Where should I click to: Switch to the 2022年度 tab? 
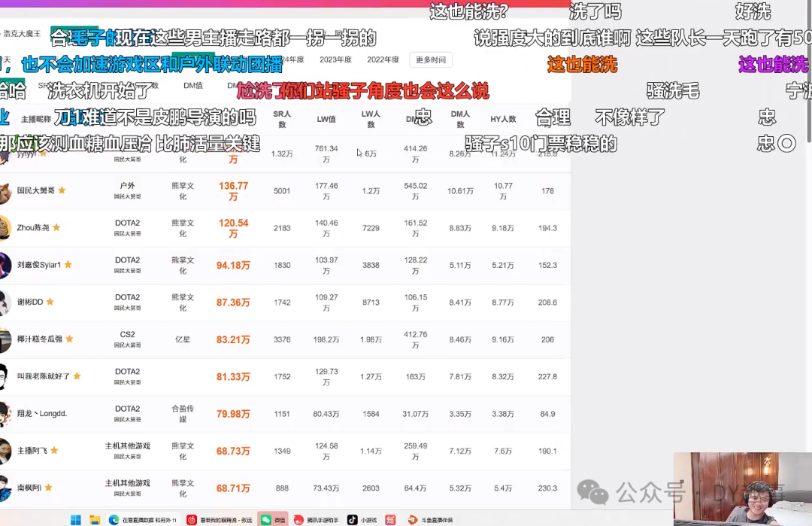coord(383,59)
